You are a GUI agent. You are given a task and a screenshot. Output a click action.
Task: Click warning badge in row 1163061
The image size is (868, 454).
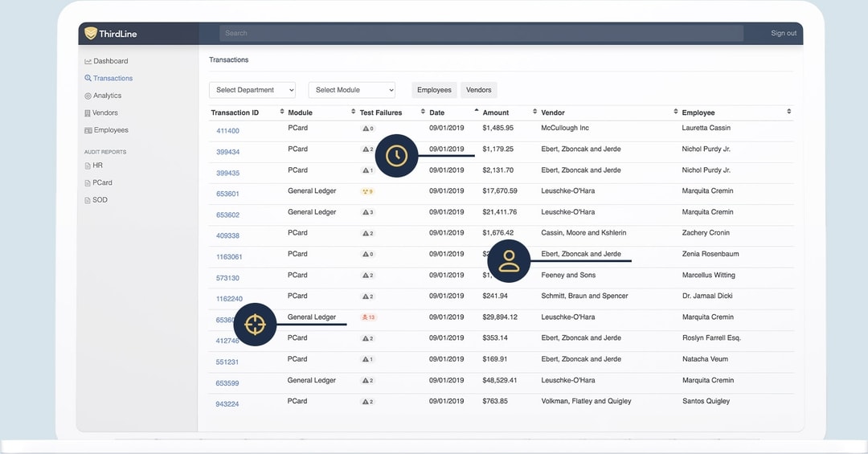pos(368,255)
